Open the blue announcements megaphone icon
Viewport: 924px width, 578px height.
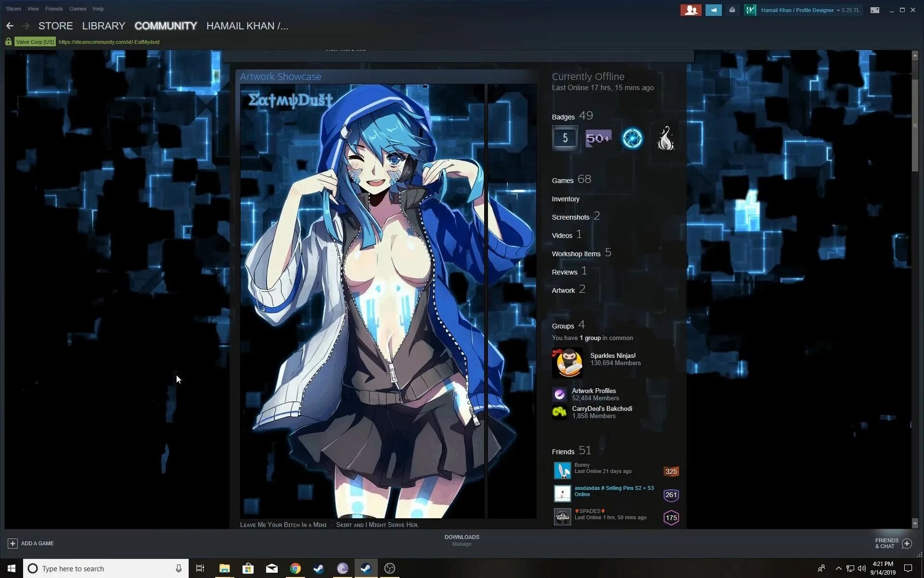coord(713,10)
